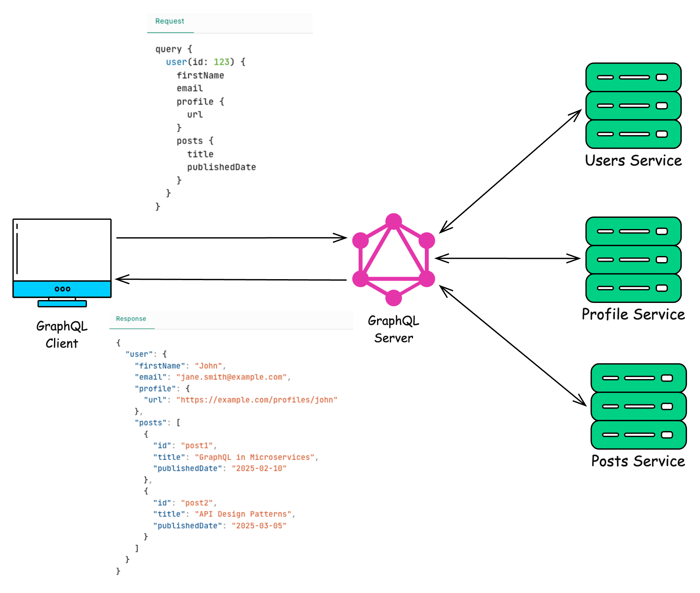Click the "API Design Patterns" title value
Screen dimensions: 700x593
[243, 514]
